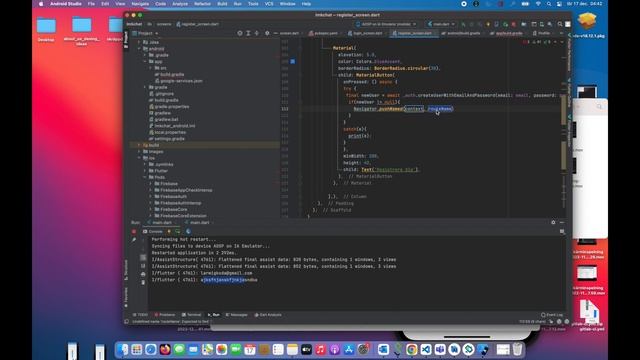Open Safari from the Dock
Image resolution: width=640 pixels, height=360 pixels.
[x=151, y=349]
